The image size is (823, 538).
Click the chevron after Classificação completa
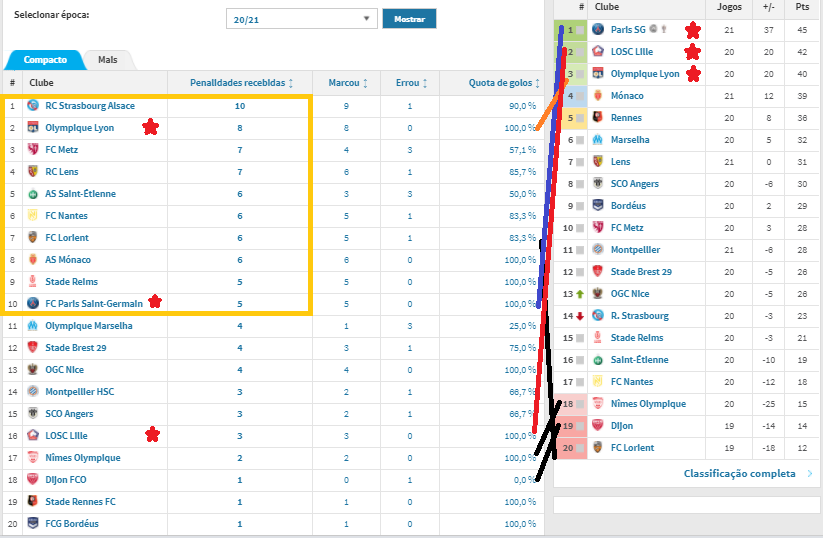click(810, 473)
